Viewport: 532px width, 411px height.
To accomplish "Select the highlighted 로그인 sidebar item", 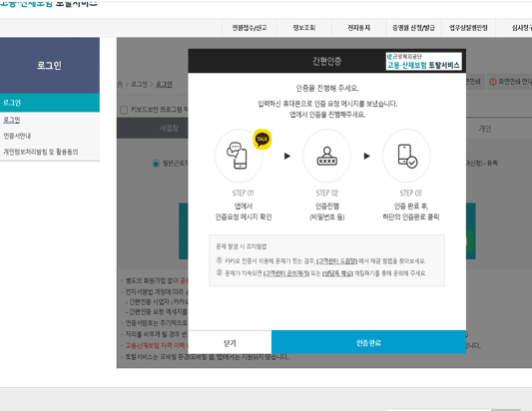I will click(x=50, y=103).
